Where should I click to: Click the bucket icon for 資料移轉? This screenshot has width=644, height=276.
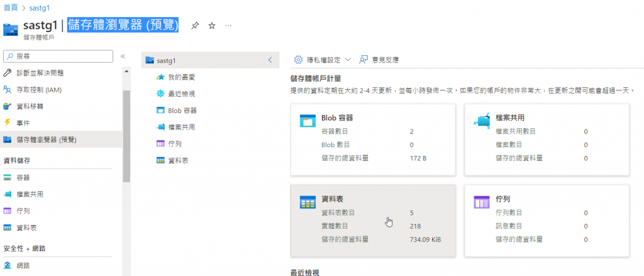click(7, 106)
